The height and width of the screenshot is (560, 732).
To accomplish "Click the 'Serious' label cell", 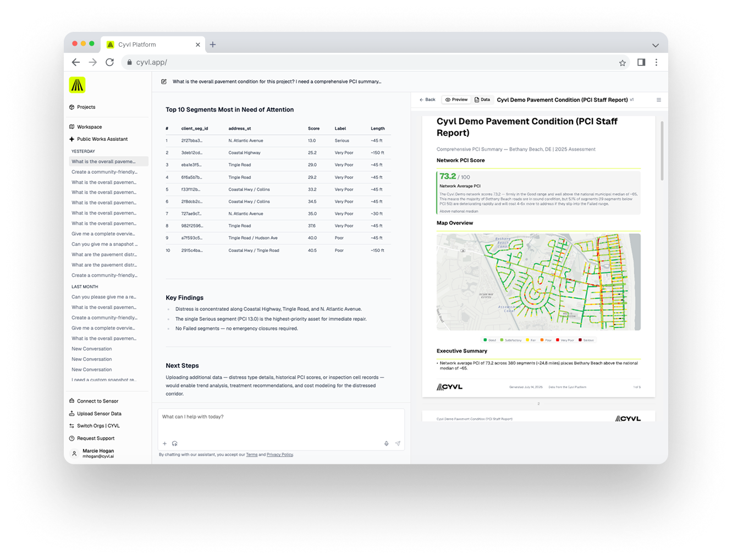I will tap(342, 141).
